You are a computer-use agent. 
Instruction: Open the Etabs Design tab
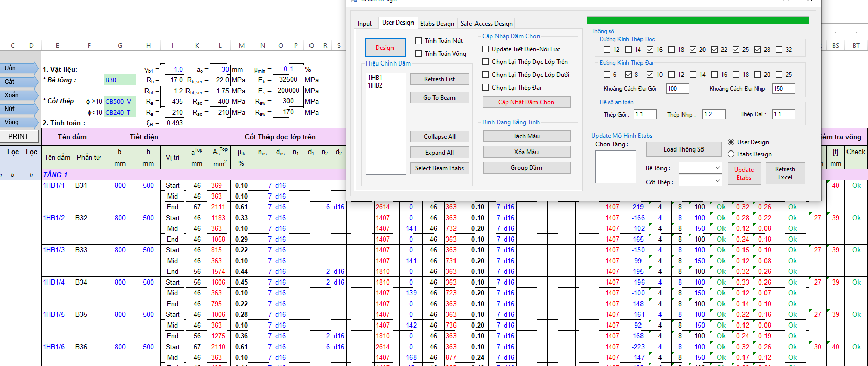(437, 24)
